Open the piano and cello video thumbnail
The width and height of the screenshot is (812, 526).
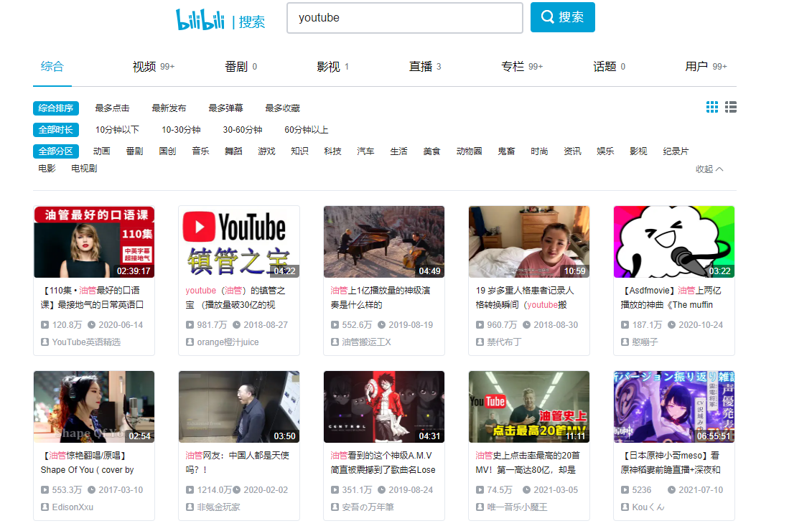tap(384, 242)
